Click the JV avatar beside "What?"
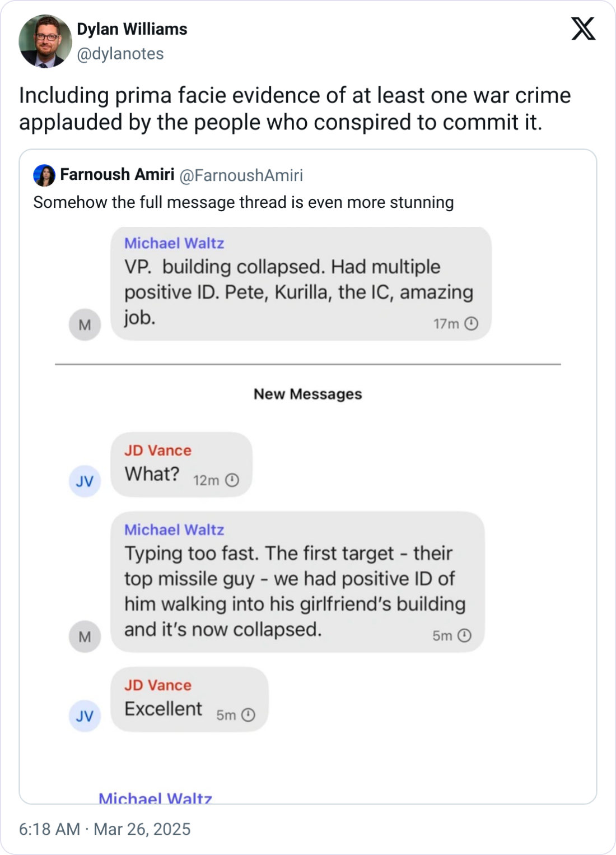The width and height of the screenshot is (616, 855). tap(85, 481)
